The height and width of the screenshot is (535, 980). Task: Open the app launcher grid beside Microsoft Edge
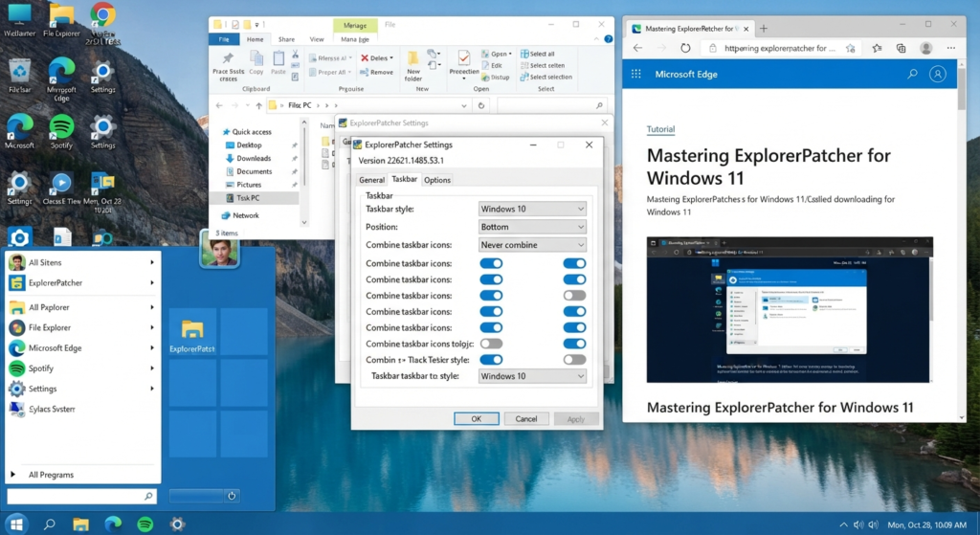click(x=636, y=74)
